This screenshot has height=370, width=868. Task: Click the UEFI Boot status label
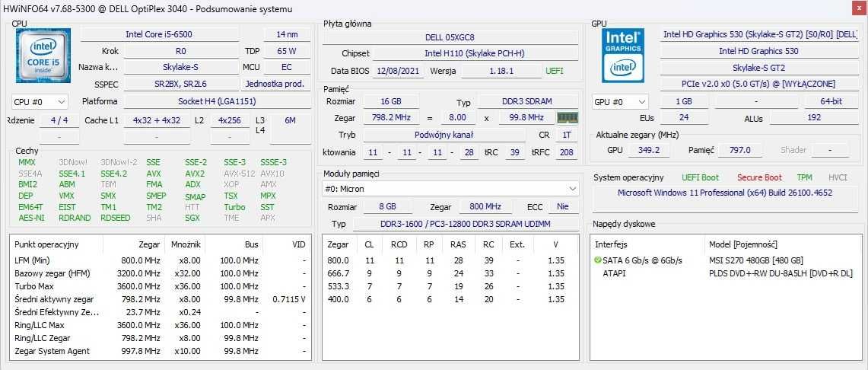click(x=701, y=178)
